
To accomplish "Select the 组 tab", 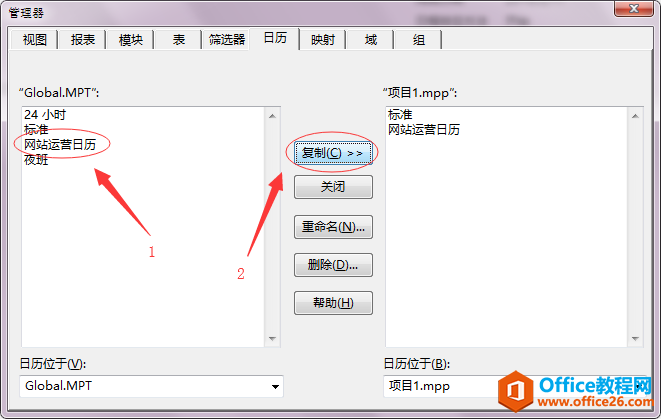I will (x=419, y=40).
